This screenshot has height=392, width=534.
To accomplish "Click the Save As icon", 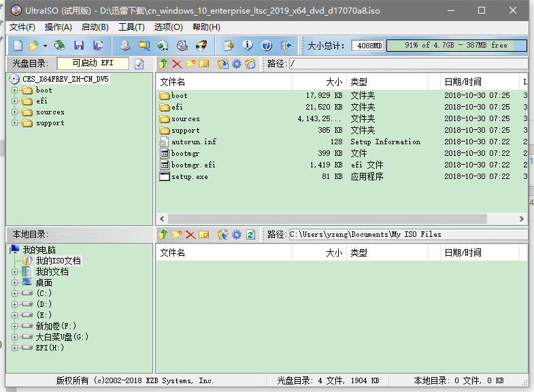I will point(98,46).
